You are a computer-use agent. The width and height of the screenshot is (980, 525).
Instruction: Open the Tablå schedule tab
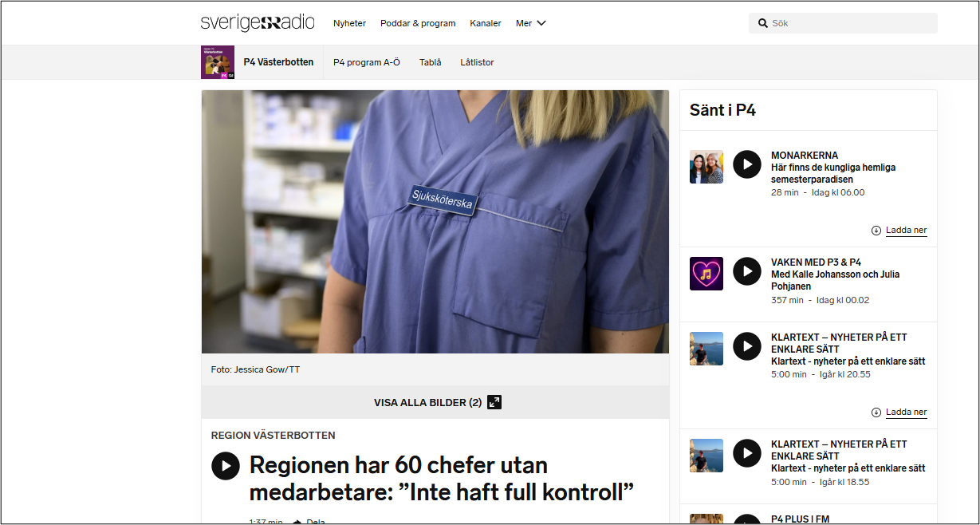pos(431,62)
